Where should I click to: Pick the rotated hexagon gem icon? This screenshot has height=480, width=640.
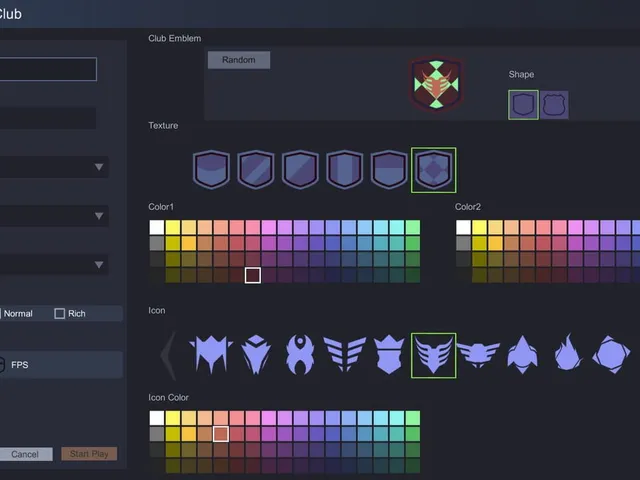point(611,354)
